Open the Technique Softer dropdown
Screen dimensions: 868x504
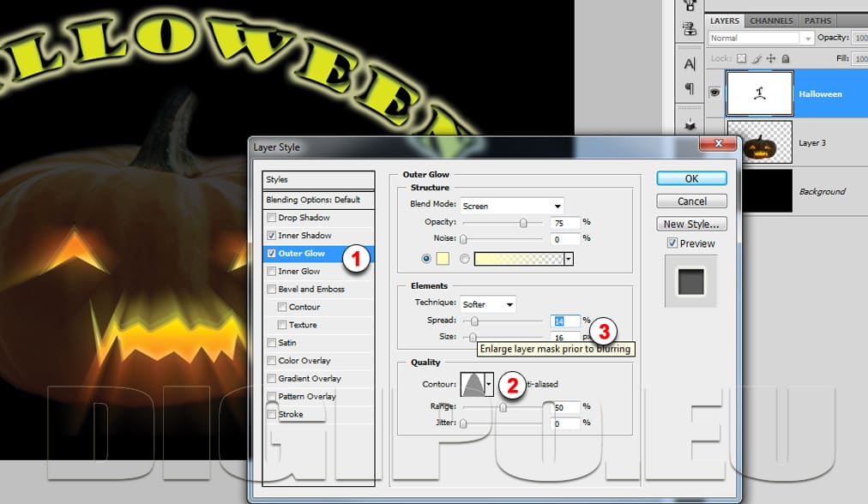487,304
